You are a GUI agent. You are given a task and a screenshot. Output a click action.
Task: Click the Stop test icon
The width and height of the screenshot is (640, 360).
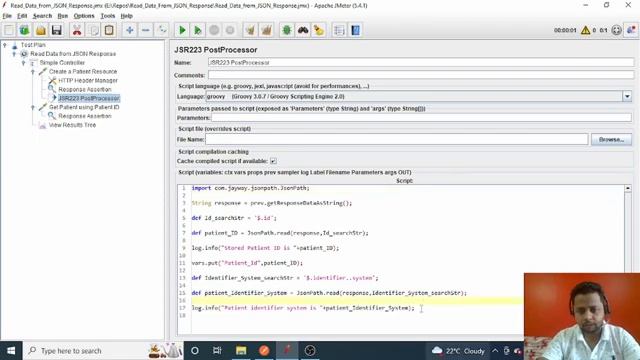(x=214, y=30)
